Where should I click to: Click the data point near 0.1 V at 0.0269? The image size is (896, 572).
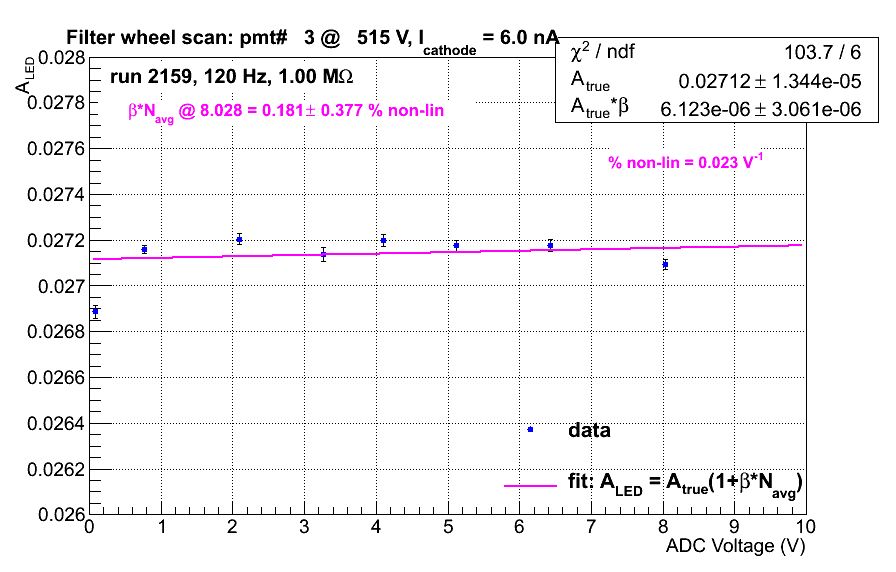pos(95,311)
